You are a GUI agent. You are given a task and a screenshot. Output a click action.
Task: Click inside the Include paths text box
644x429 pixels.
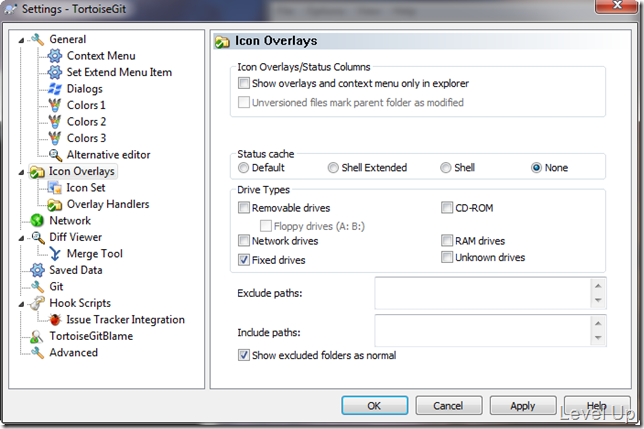(483, 331)
